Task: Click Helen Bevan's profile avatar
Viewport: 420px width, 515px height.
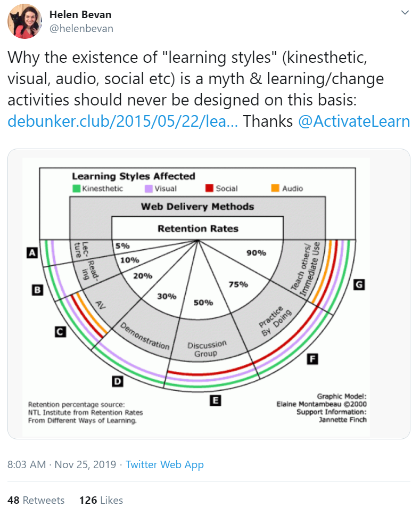Action: tap(24, 21)
